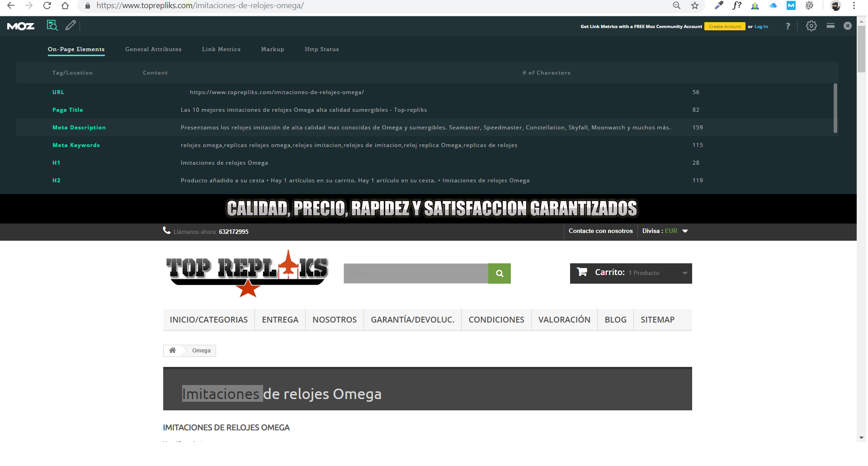
Task: Open the ENTREGA menu item
Action: pyautogui.click(x=280, y=320)
